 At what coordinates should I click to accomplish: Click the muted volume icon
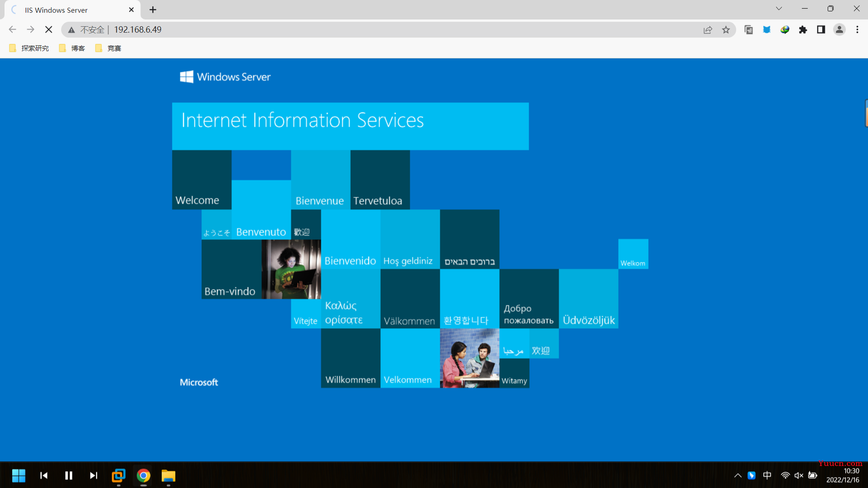pyautogui.click(x=799, y=475)
